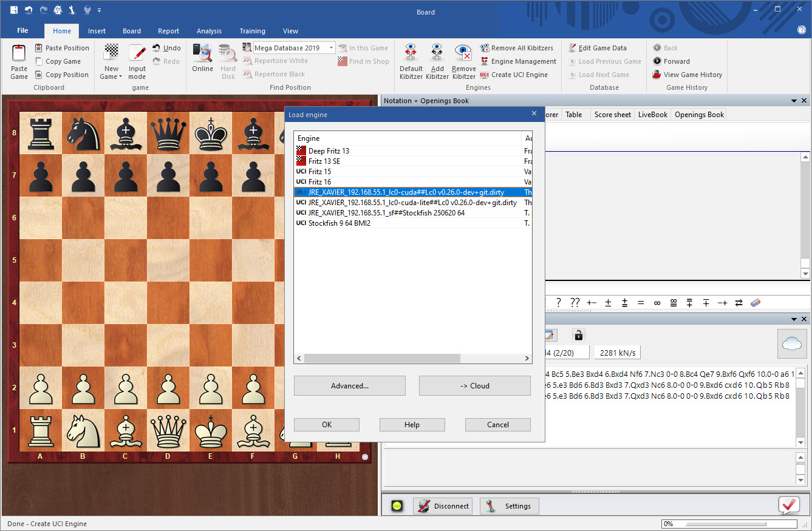Open Input mode with the pencil icon
The width and height of the screenshot is (812, 531).
click(x=137, y=54)
